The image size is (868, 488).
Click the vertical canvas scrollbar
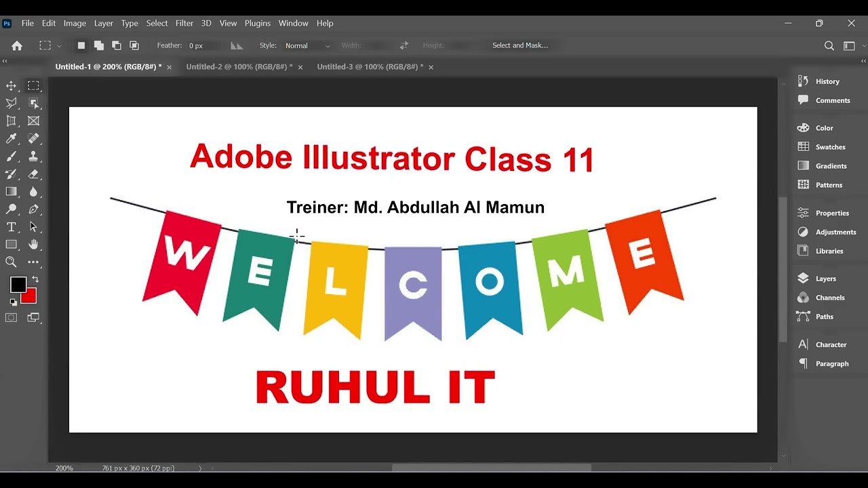[783, 270]
